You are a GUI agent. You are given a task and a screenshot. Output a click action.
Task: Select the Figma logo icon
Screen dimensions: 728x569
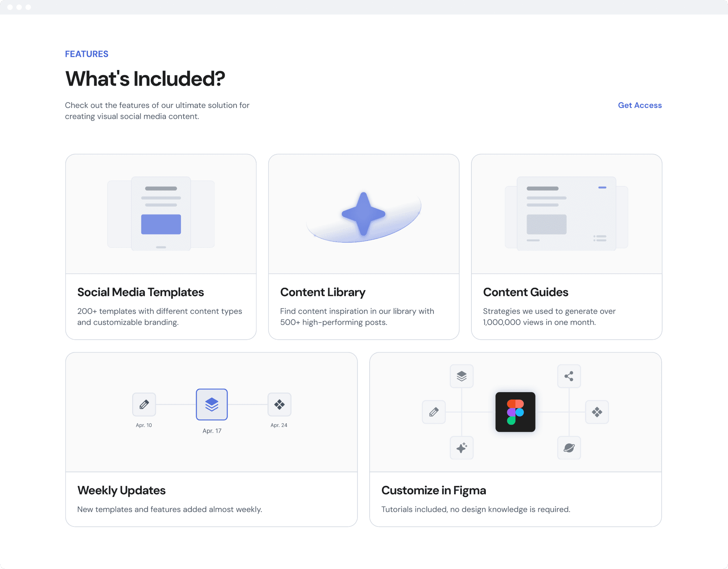(515, 412)
